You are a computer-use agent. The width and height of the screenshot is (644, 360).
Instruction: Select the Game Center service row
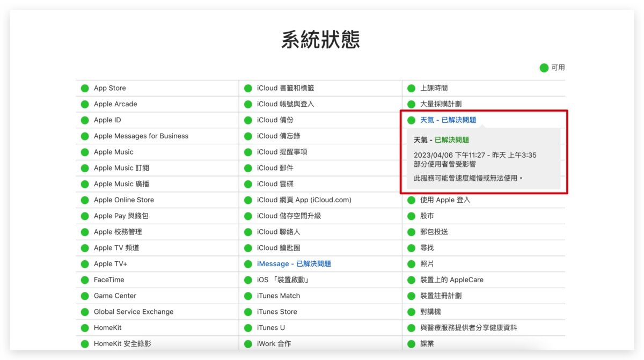point(115,296)
